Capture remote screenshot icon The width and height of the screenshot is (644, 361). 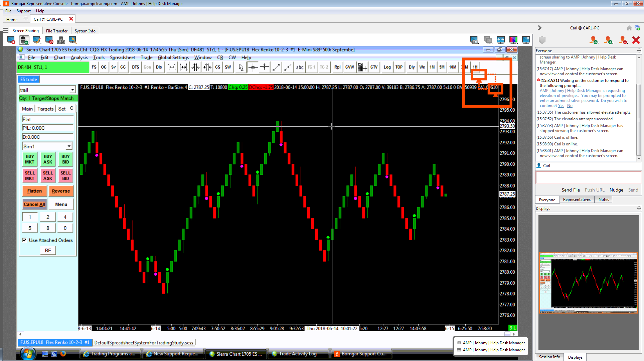point(474,40)
